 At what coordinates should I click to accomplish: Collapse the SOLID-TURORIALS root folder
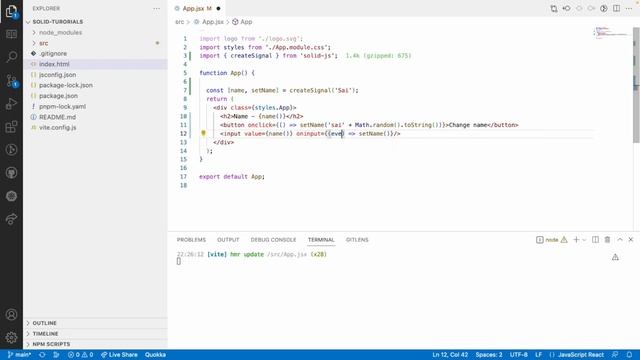coord(58,22)
